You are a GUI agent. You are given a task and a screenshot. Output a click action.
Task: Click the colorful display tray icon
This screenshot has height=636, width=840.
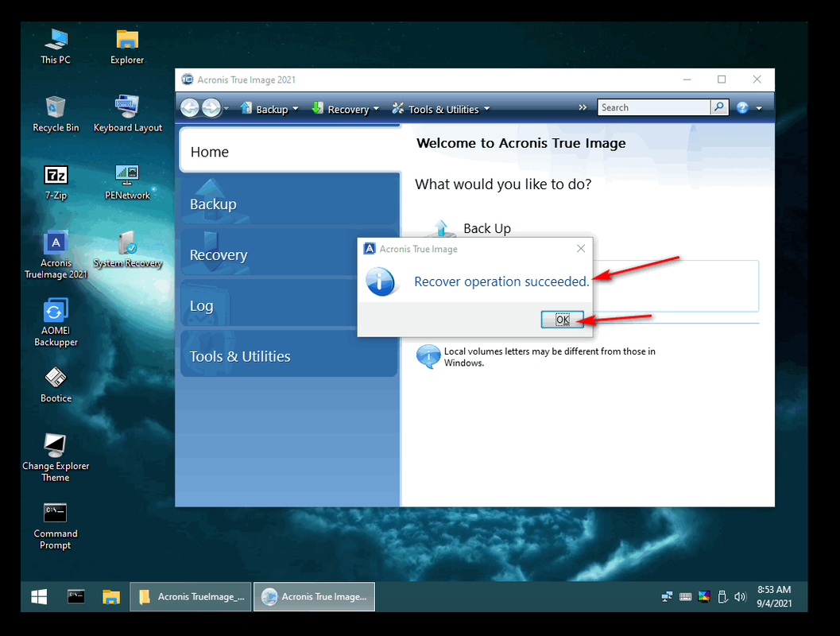tap(704, 596)
